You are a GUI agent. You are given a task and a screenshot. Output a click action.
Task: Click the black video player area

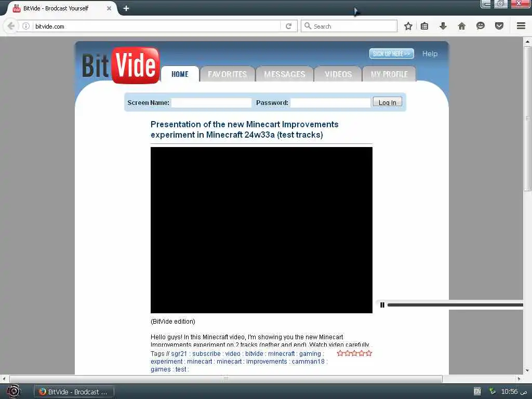[261, 230]
